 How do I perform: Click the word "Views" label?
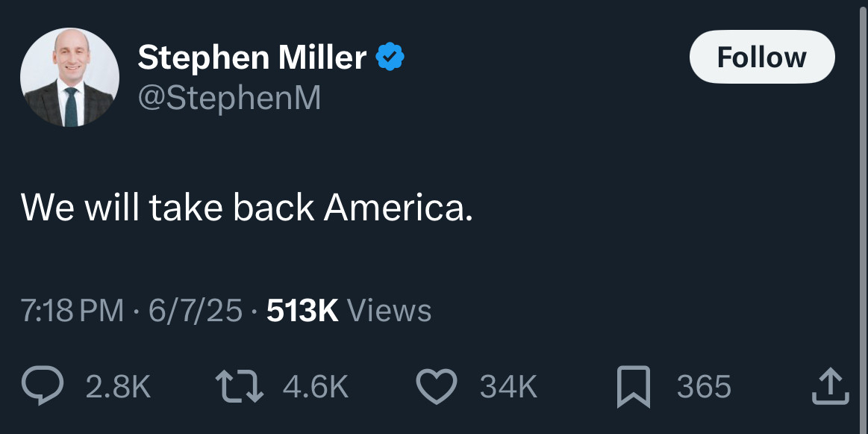coord(390,311)
